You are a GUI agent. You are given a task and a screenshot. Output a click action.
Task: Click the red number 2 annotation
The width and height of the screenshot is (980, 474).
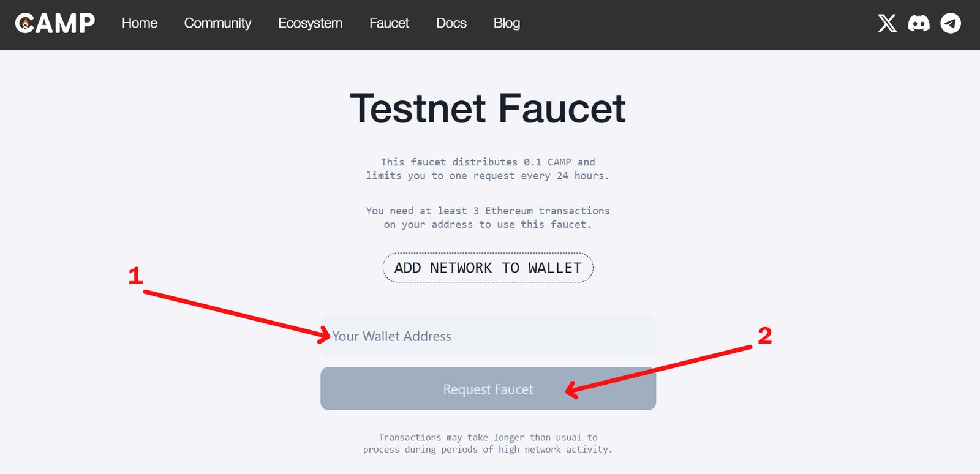pyautogui.click(x=764, y=336)
